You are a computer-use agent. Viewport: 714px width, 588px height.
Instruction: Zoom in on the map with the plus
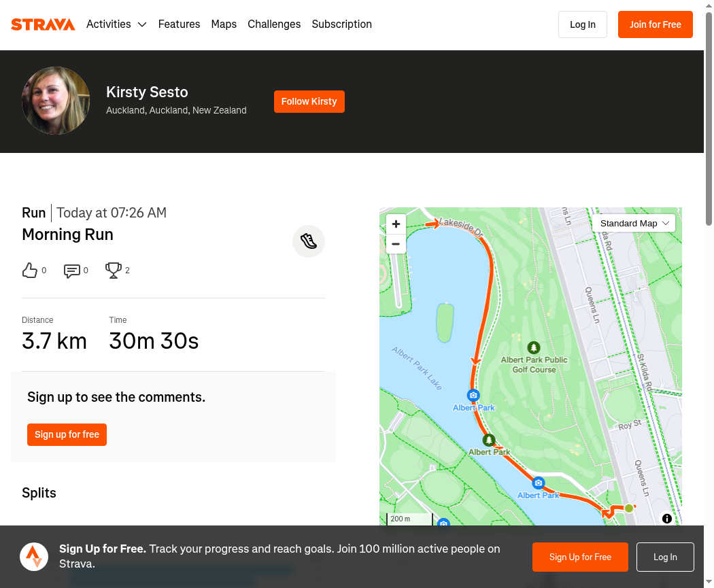pyautogui.click(x=396, y=224)
